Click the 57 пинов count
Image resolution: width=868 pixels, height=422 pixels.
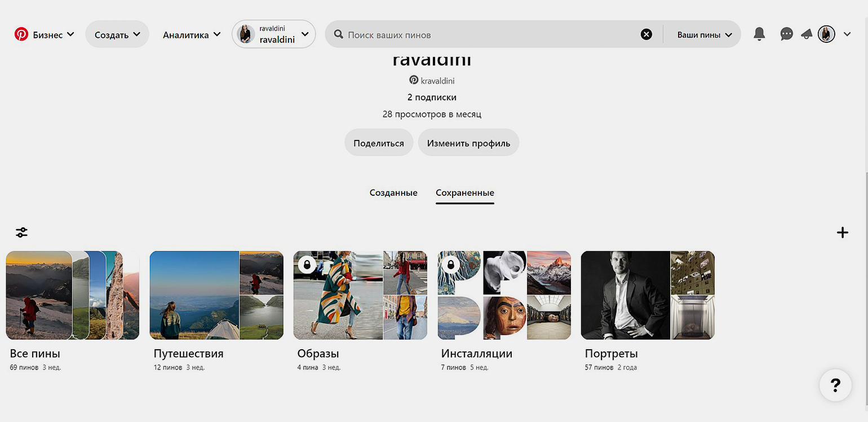(x=599, y=367)
